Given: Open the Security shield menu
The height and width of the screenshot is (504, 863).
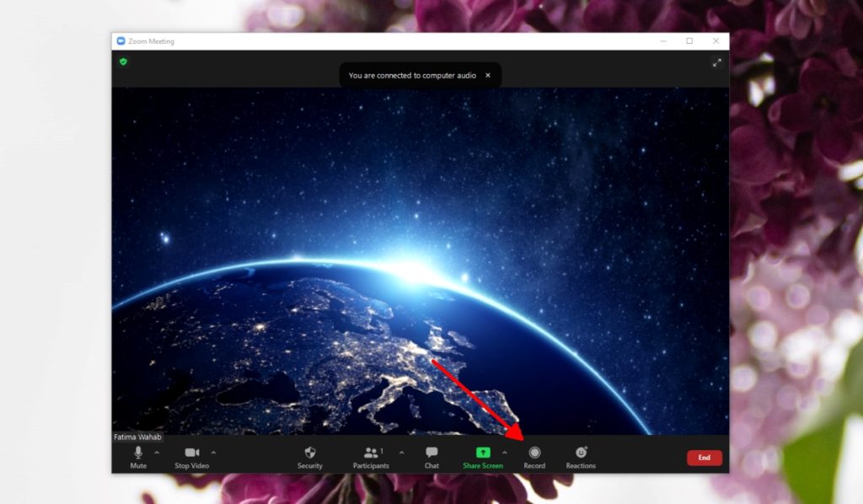Looking at the screenshot, I should (309, 456).
